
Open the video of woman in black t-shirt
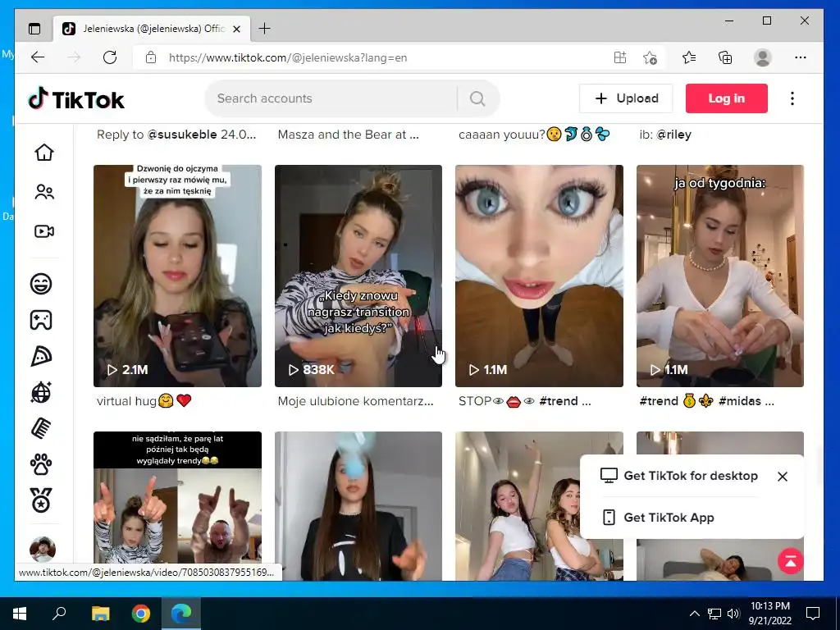358,505
